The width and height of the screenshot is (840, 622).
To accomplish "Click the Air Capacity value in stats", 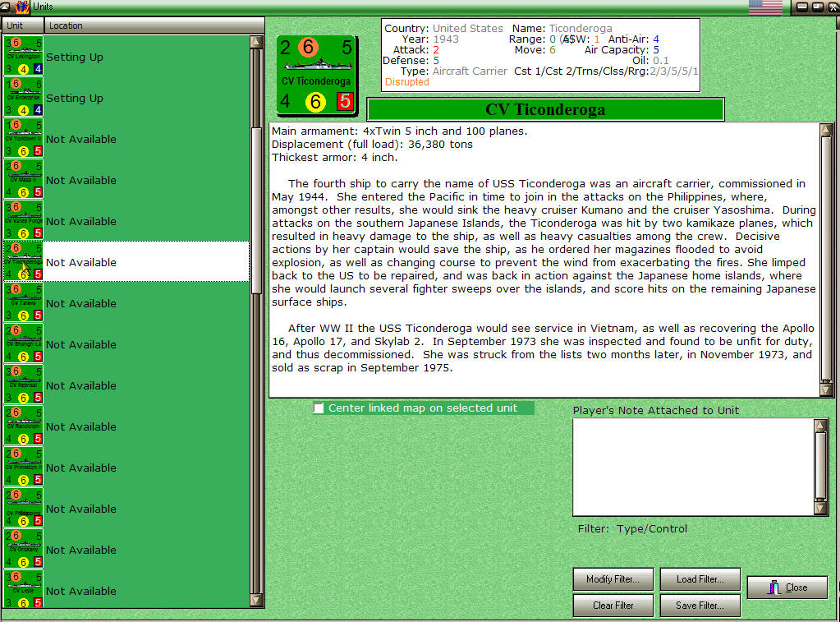I will (656, 50).
